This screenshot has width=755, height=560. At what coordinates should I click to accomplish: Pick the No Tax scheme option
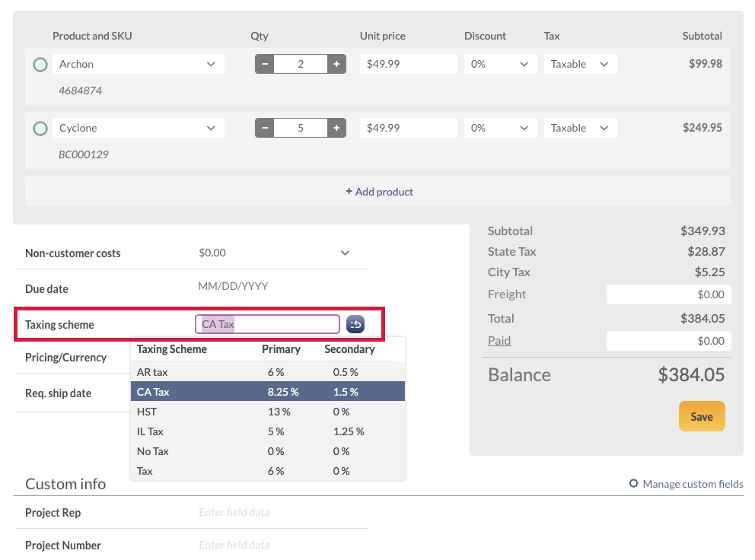268,451
